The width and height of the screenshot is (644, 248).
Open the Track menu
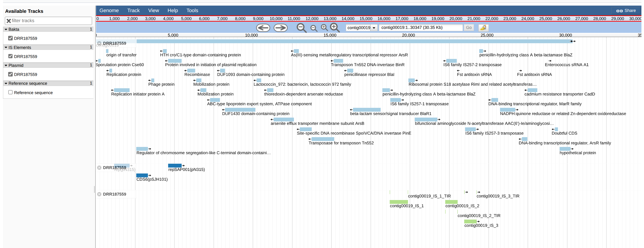pyautogui.click(x=133, y=10)
